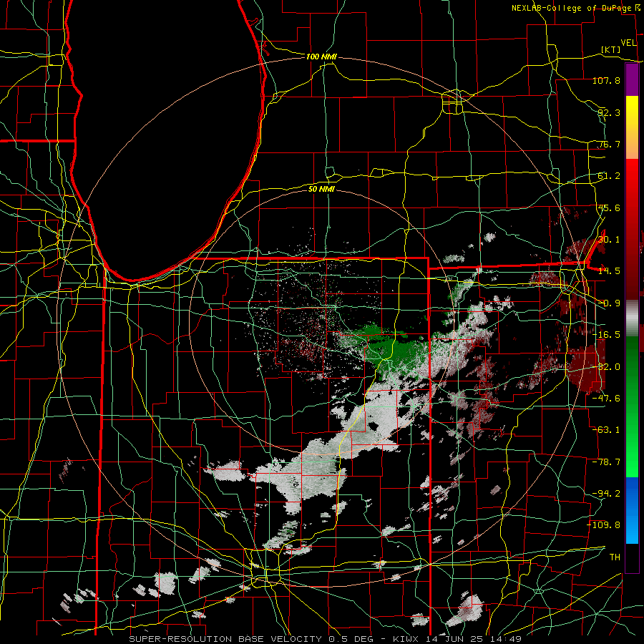Select the -78.7 scale value
Image resolution: width=644 pixels, height=644 pixels.
coord(606,462)
